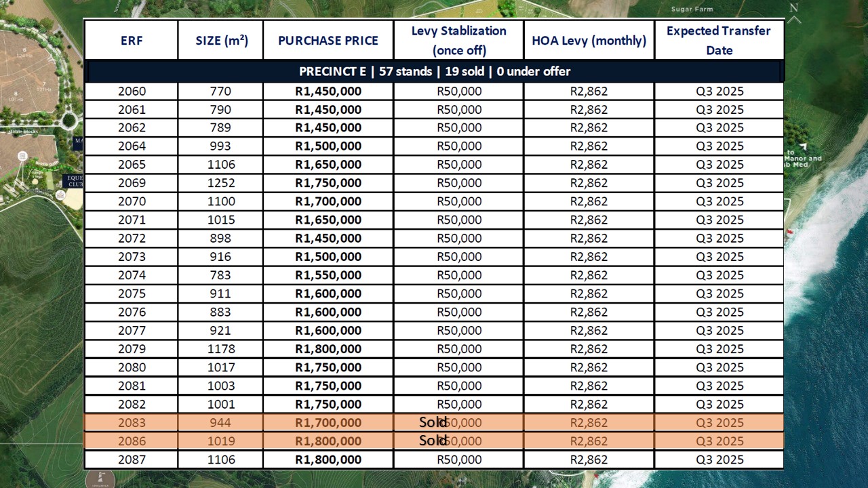Click the purchase price for ERF 2079
Image resolution: width=868 pixels, height=488 pixels.
point(328,348)
